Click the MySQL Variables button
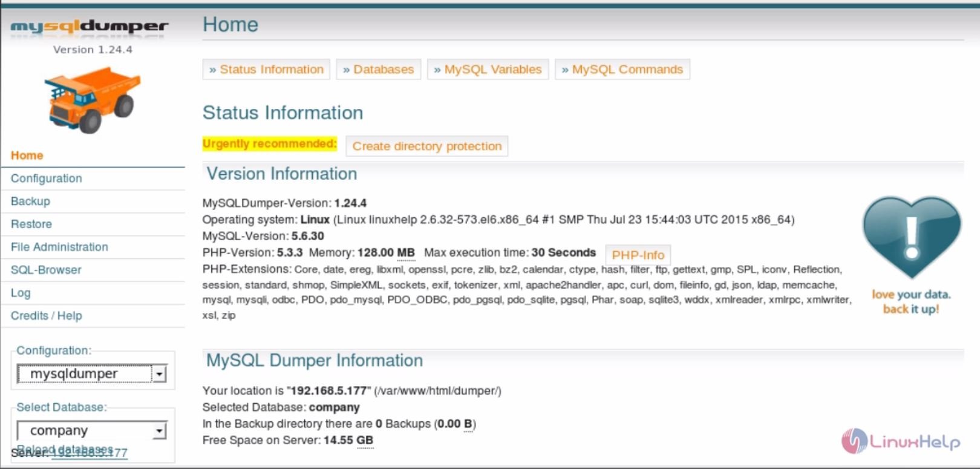Image resolution: width=980 pixels, height=469 pixels. (x=488, y=70)
